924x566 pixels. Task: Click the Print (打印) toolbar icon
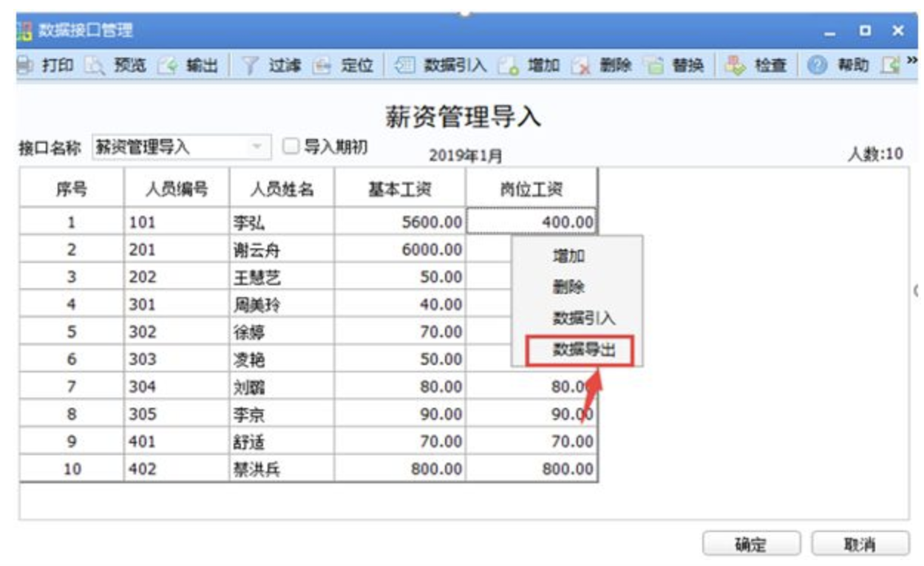pos(25,66)
